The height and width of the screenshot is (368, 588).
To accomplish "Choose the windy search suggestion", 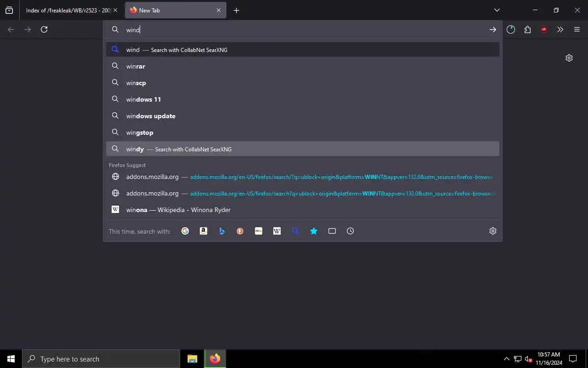I will [x=303, y=149].
